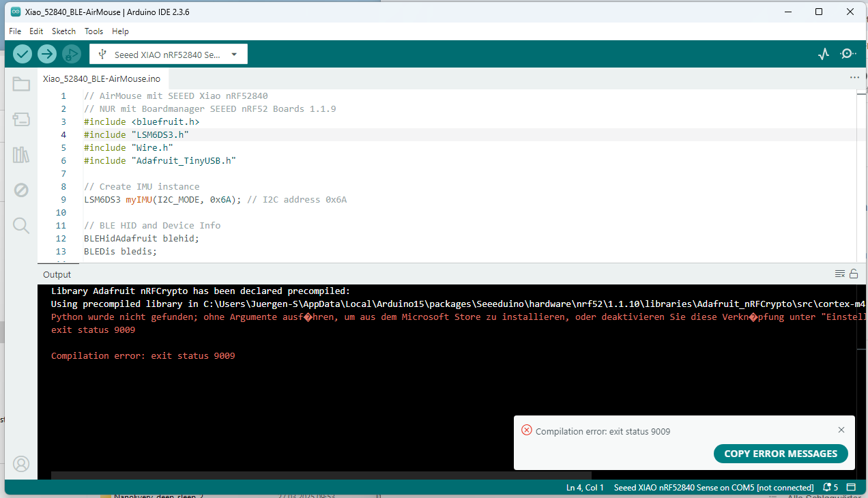
Task: Click the "// BLE HID and Device Info" comment
Action: click(x=152, y=226)
